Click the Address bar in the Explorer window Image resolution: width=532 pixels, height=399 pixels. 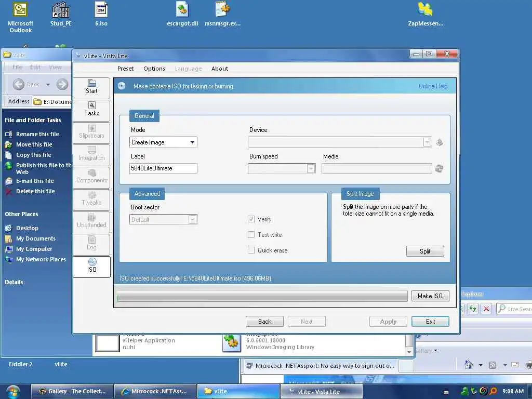[52, 101]
